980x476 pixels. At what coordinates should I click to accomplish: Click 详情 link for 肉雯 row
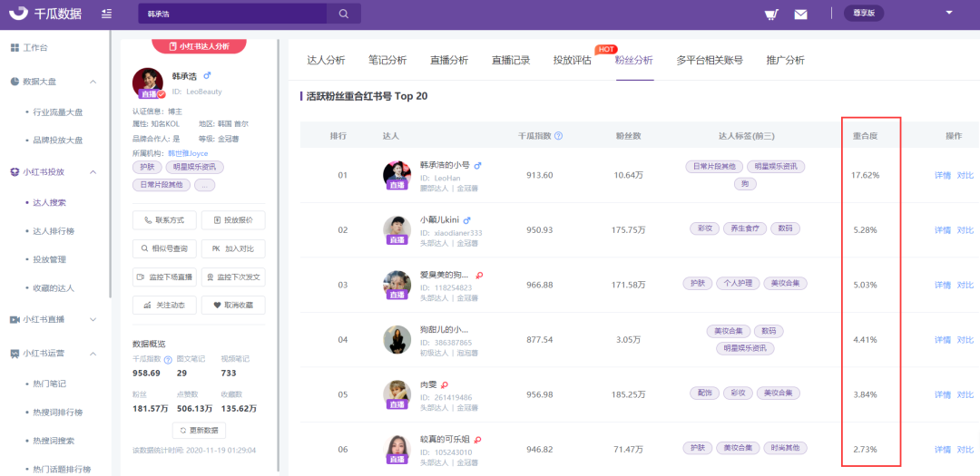pos(943,394)
